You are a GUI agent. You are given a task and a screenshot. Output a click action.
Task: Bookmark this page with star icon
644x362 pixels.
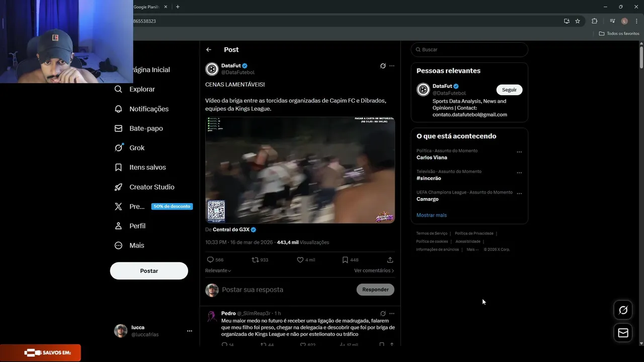[x=578, y=21]
